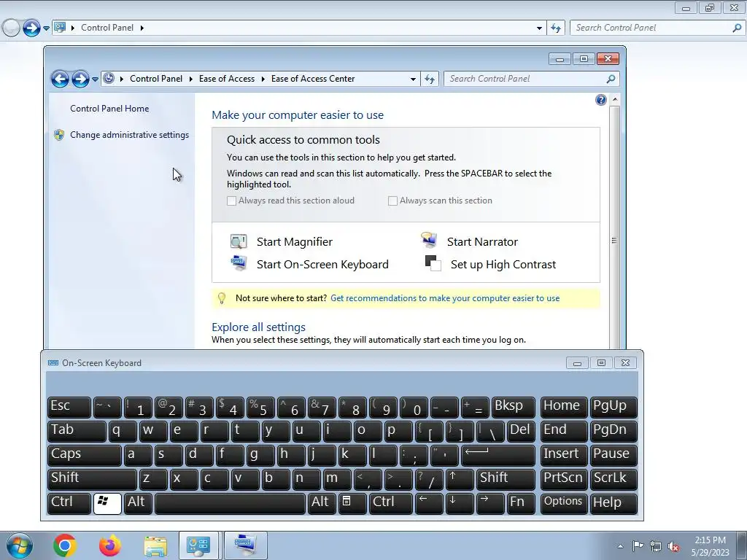The width and height of the screenshot is (747, 560).
Task: Click the left arrow key on keyboard
Action: [x=429, y=503]
